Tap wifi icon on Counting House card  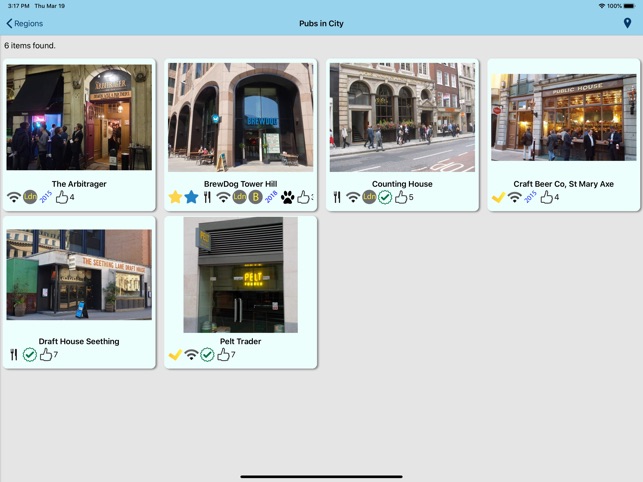[353, 197]
